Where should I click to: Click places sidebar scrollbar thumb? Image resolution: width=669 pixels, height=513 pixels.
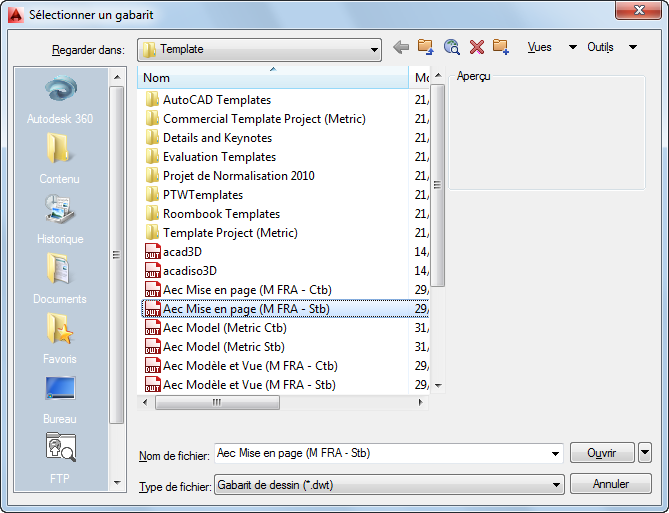(116, 255)
